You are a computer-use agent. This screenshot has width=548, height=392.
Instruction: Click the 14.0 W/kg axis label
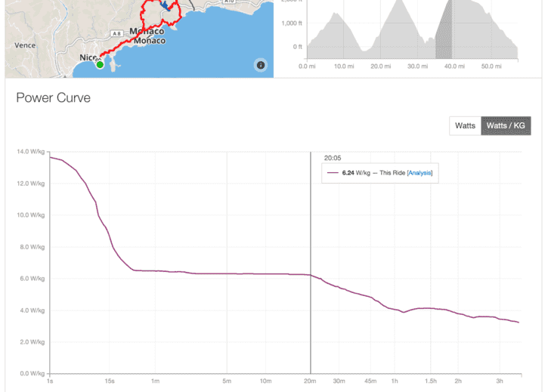(x=32, y=152)
